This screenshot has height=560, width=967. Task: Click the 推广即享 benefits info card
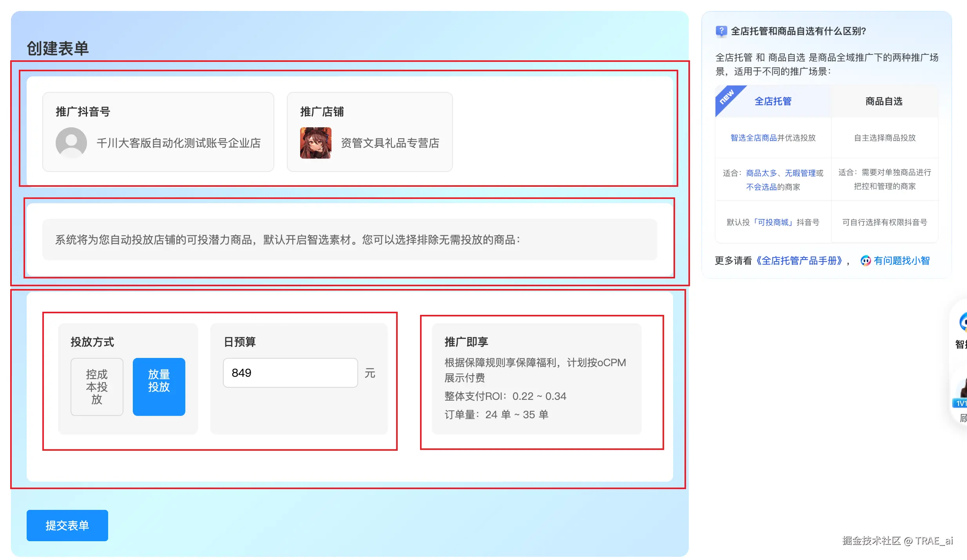point(536,378)
